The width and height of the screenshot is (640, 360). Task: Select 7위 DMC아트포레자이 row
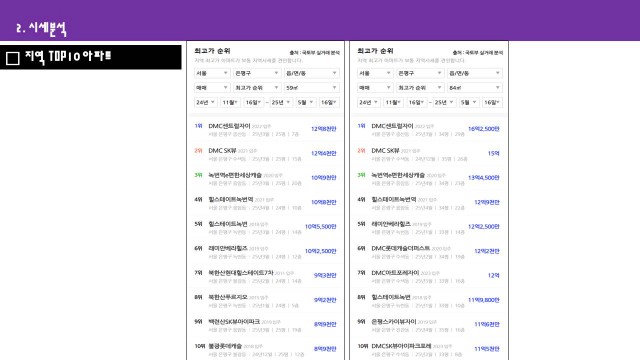(x=429, y=276)
